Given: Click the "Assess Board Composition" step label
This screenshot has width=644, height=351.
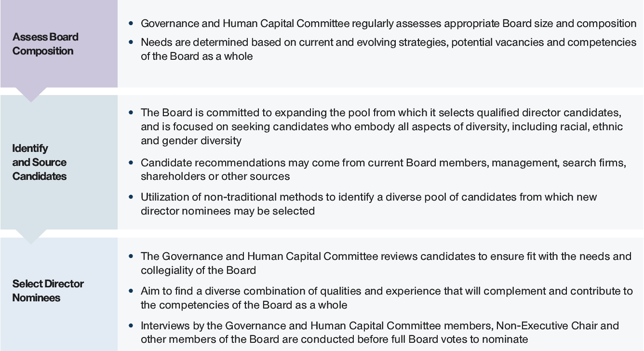Looking at the screenshot, I should [45, 44].
